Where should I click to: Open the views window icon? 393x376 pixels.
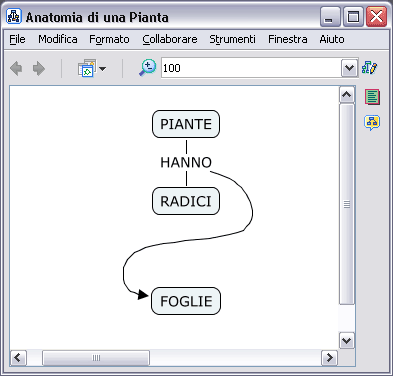(87, 68)
